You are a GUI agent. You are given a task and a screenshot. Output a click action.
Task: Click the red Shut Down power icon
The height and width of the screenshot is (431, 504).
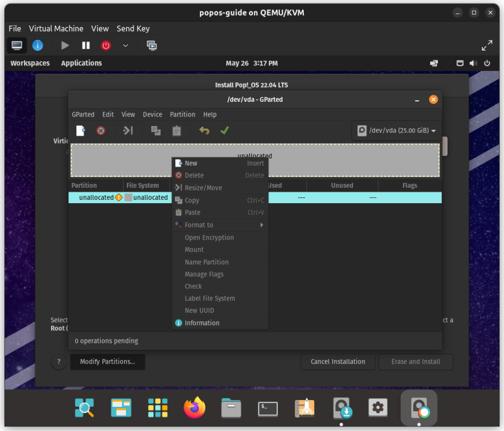[x=106, y=45]
